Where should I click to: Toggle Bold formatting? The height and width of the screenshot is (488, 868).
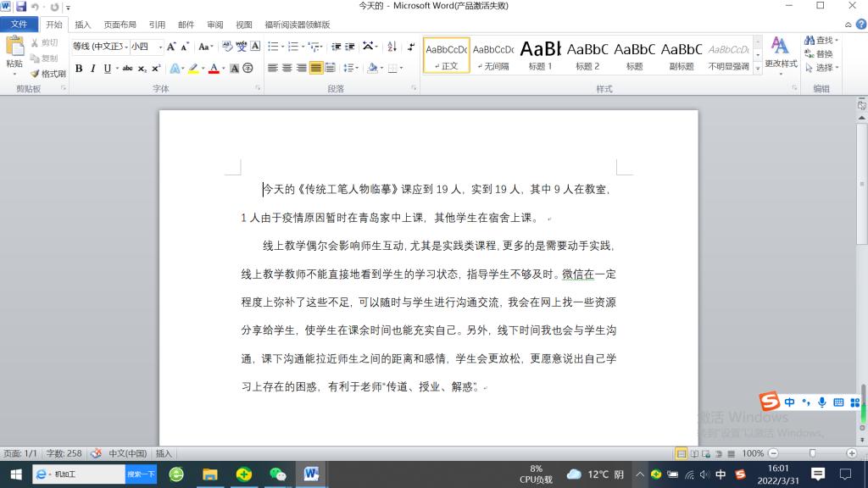point(79,69)
